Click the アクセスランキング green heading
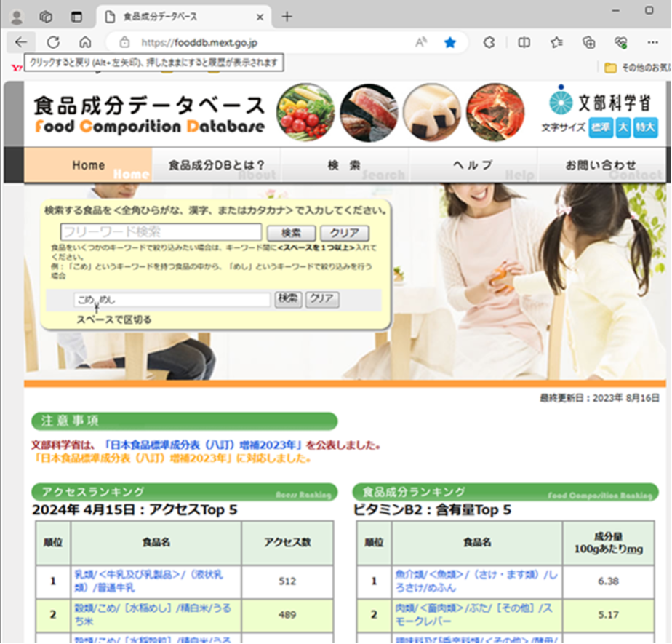This screenshot has height=644, width=672. 184,492
